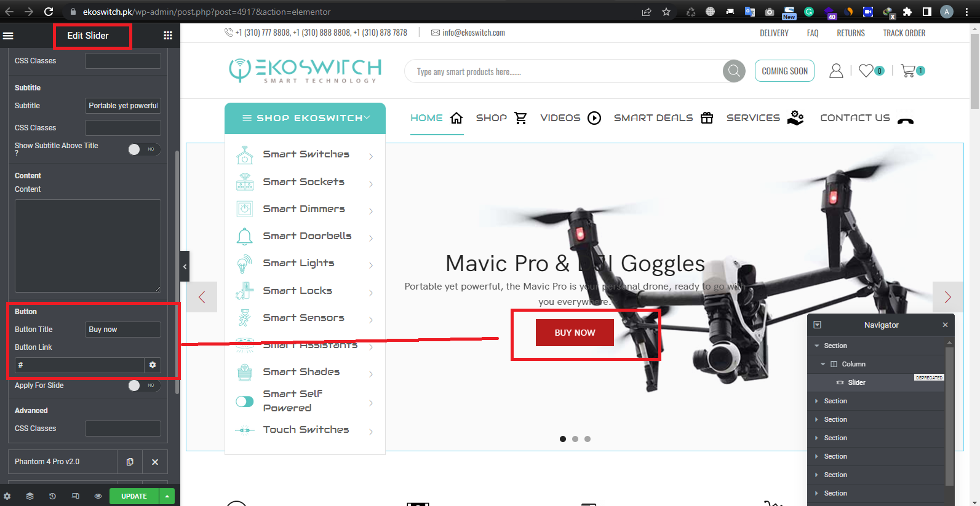Open the Smart Deals menu item
This screenshot has height=506, width=980.
tap(663, 118)
